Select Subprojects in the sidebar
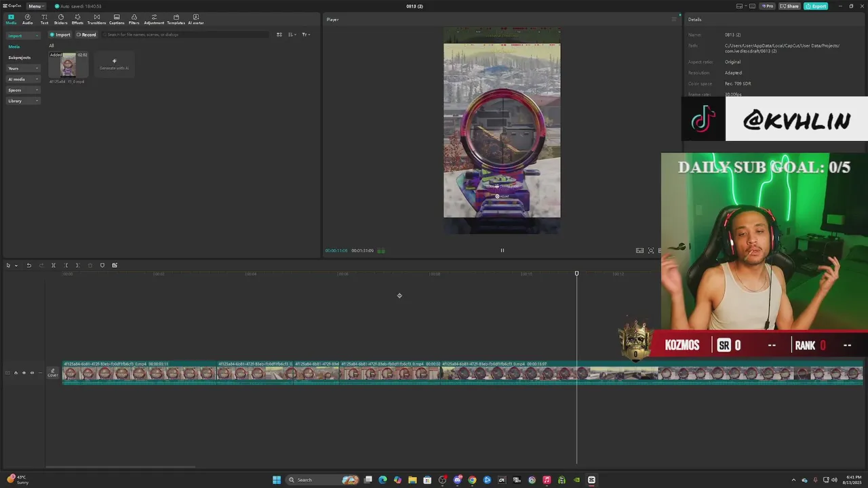Viewport: 868px width, 488px height. (x=20, y=58)
